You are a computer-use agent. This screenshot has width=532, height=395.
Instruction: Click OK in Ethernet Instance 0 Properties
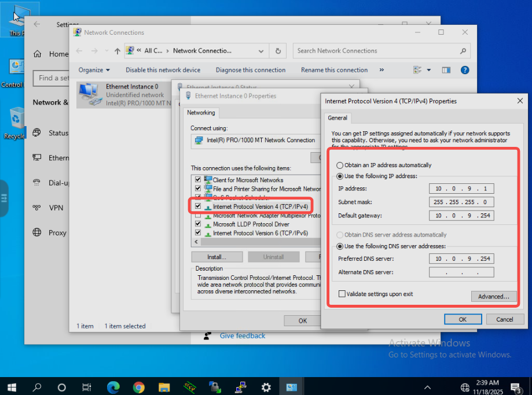302,321
